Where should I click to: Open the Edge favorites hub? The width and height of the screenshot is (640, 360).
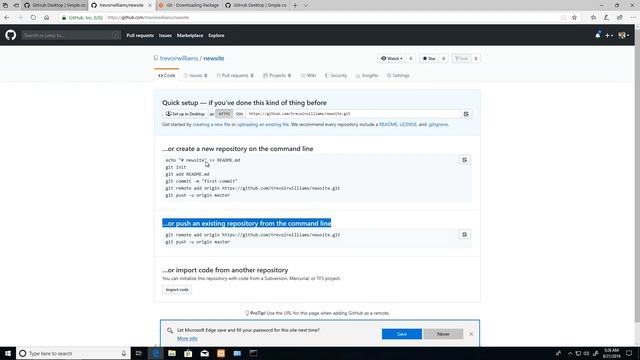click(593, 18)
